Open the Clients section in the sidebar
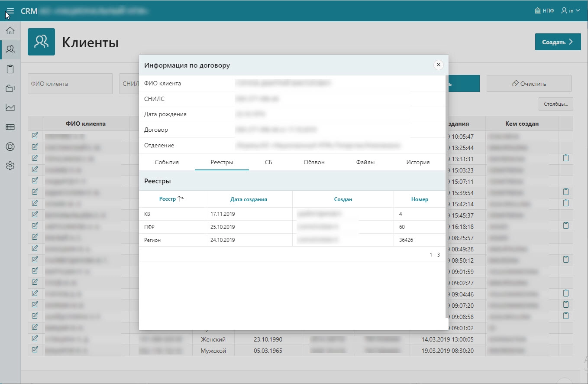 pos(10,50)
